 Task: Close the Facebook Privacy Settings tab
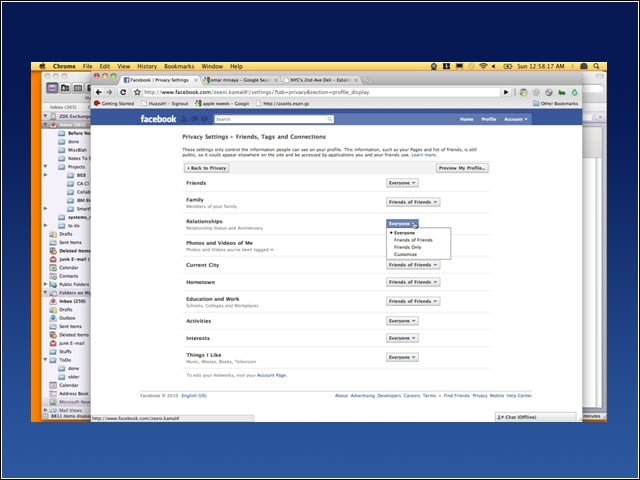196,80
